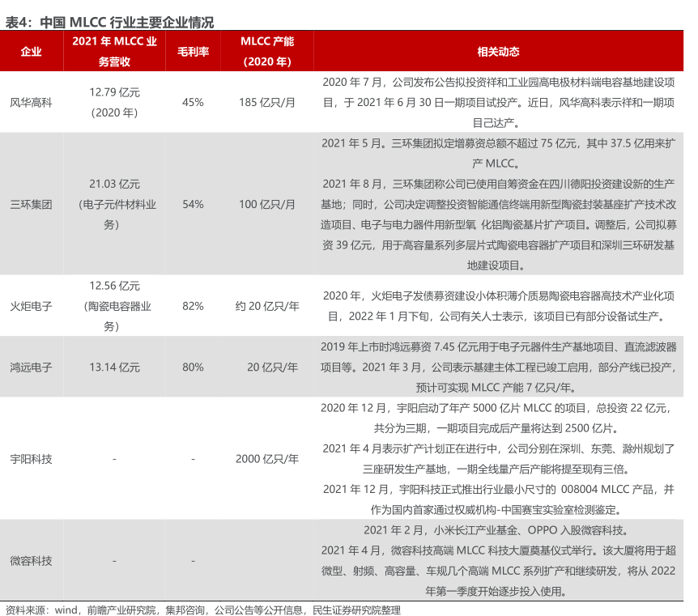The width and height of the screenshot is (698, 616).
Task: Select the 54% gross margin value
Action: (x=193, y=205)
